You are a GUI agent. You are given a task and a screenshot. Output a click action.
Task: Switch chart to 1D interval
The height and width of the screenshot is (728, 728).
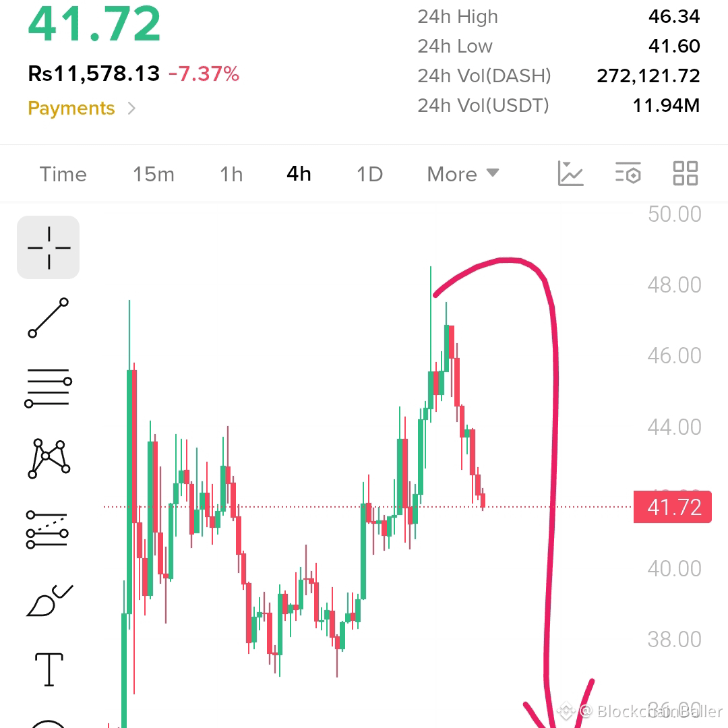tap(369, 175)
